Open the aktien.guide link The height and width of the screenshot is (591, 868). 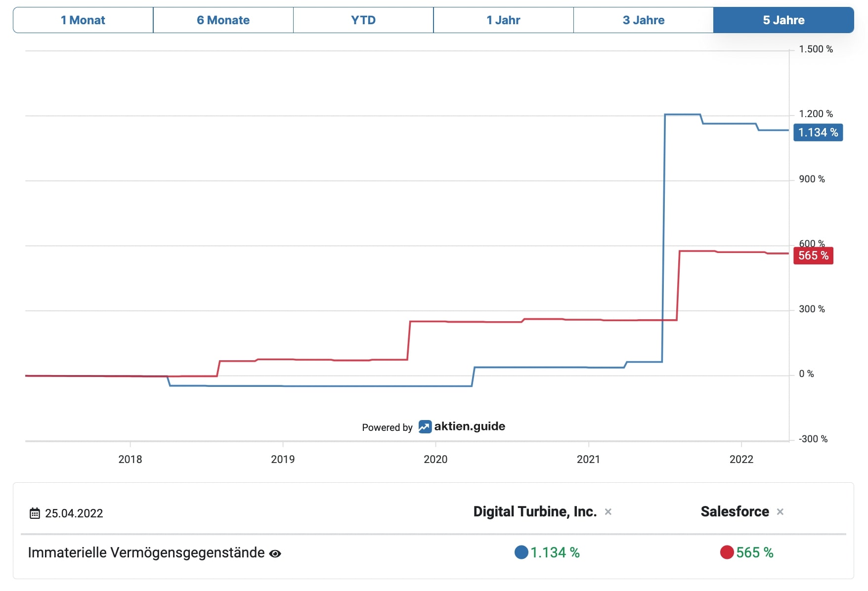pyautogui.click(x=470, y=426)
